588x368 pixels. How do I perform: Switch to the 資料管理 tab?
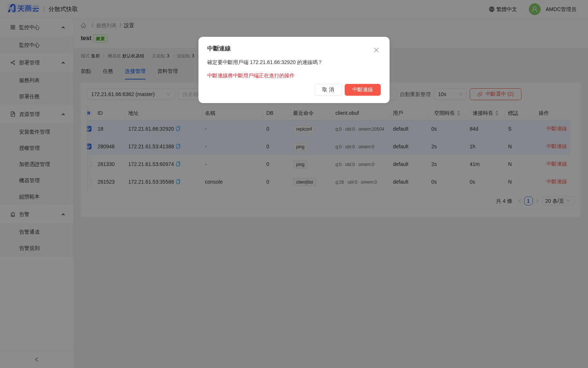pos(168,71)
